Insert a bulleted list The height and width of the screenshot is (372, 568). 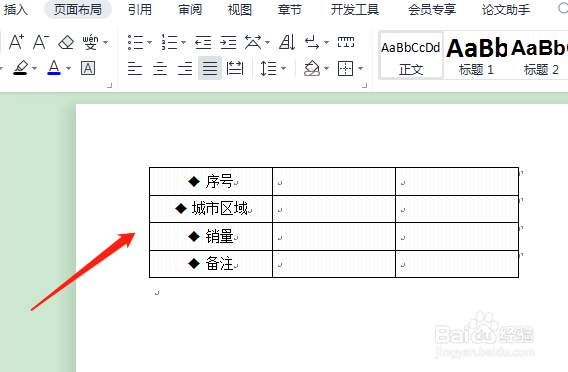click(135, 42)
